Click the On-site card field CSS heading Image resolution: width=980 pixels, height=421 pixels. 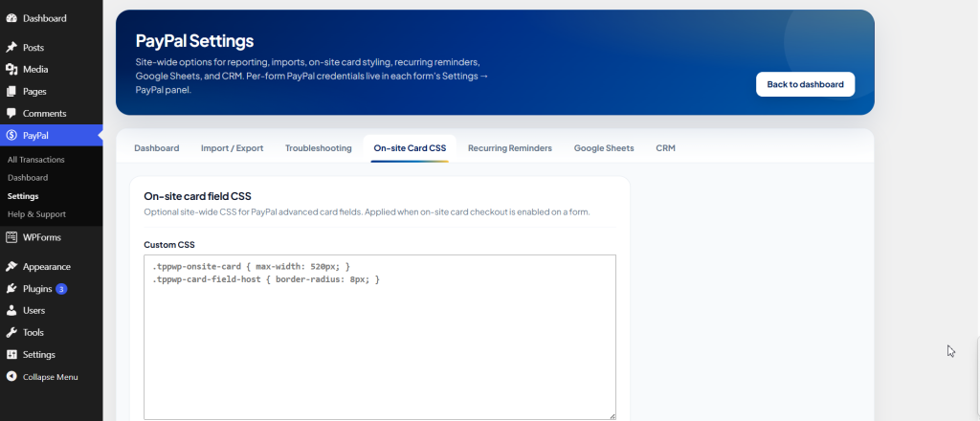pyautogui.click(x=197, y=196)
